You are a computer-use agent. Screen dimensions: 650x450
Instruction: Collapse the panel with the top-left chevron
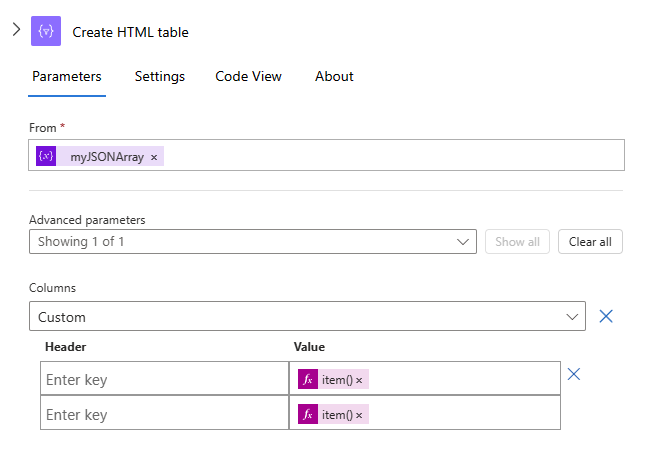click(15, 30)
